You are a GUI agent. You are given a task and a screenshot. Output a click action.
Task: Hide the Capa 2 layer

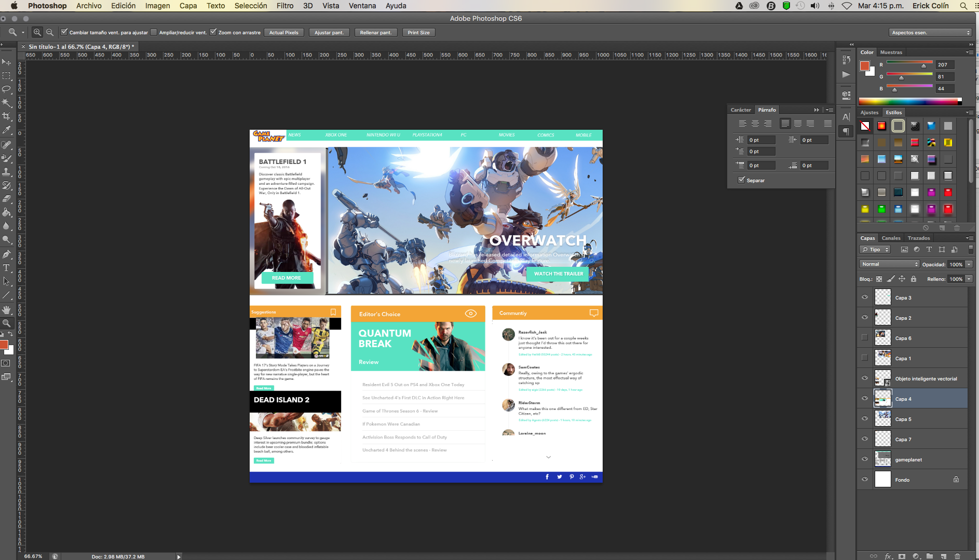coord(865,318)
